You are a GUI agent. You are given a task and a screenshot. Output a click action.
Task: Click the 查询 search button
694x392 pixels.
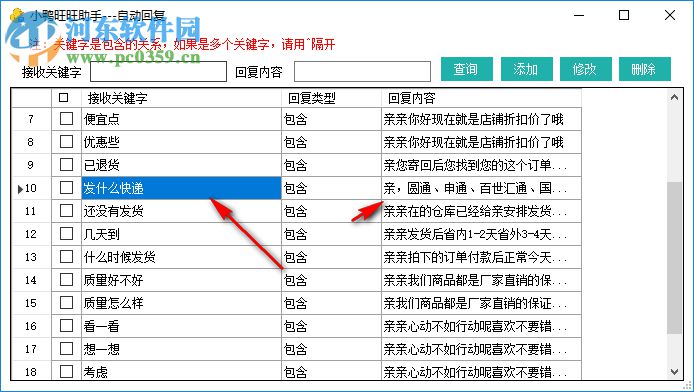point(467,69)
